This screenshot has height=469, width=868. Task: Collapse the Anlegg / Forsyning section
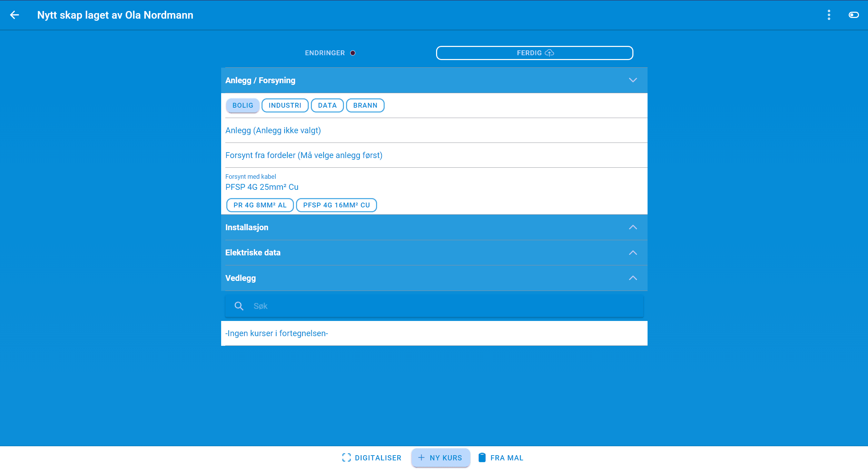point(633,80)
